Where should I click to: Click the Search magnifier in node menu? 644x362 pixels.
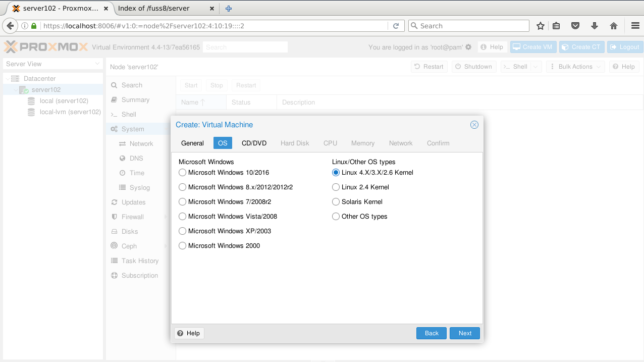pos(114,85)
